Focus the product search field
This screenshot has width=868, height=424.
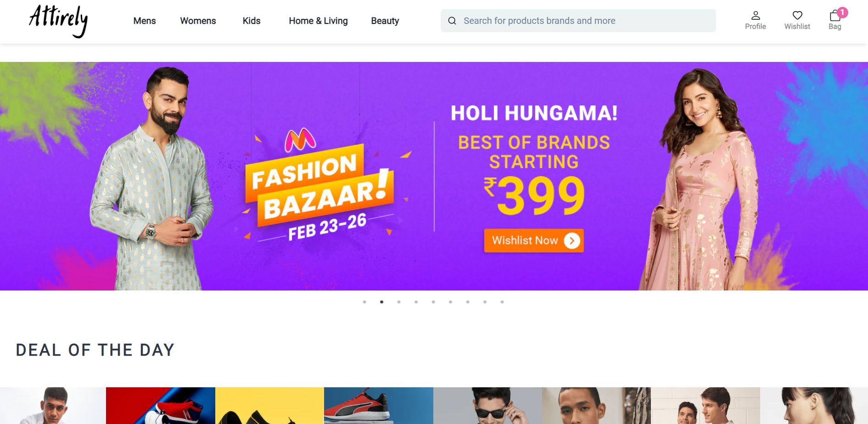click(x=578, y=21)
